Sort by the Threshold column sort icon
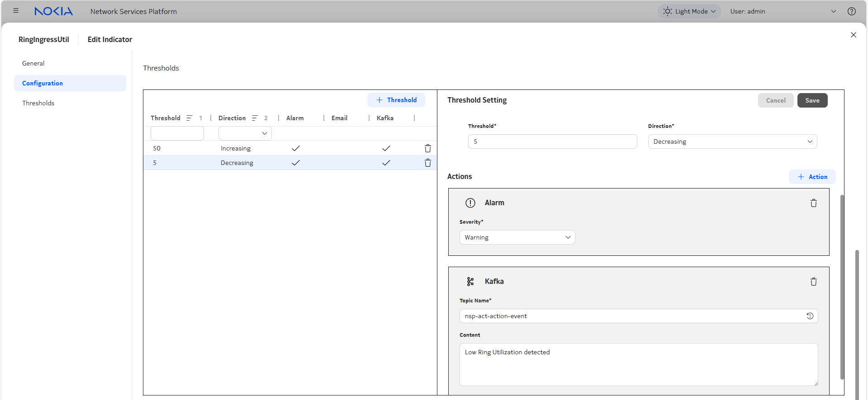Screen dimensions: 868x400 [x=189, y=118]
